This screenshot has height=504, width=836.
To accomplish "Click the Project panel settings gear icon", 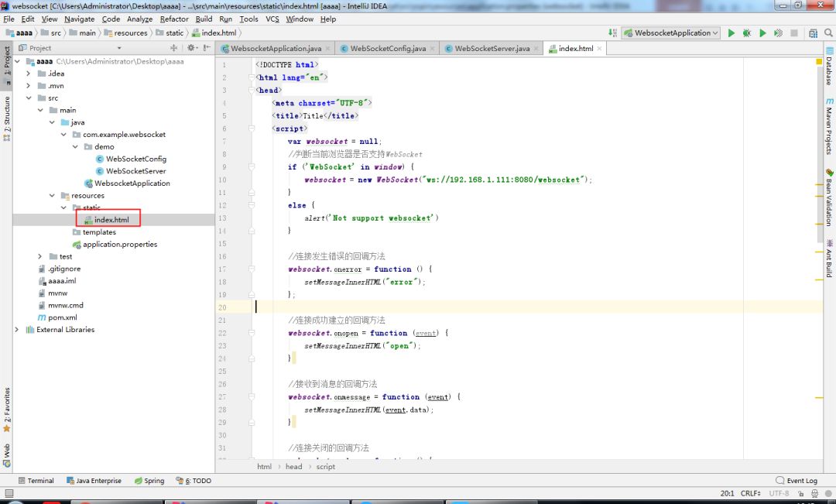I will 191,48.
